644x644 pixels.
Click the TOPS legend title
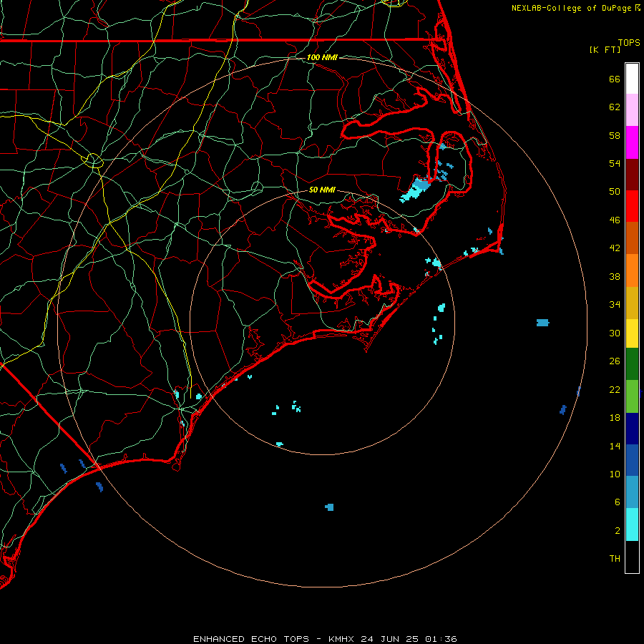629,43
